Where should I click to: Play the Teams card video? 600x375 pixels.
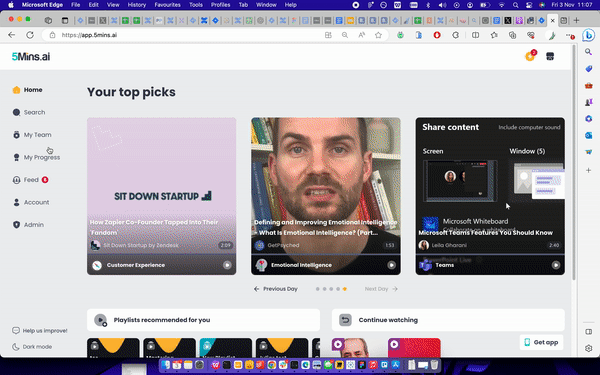pyautogui.click(x=556, y=265)
